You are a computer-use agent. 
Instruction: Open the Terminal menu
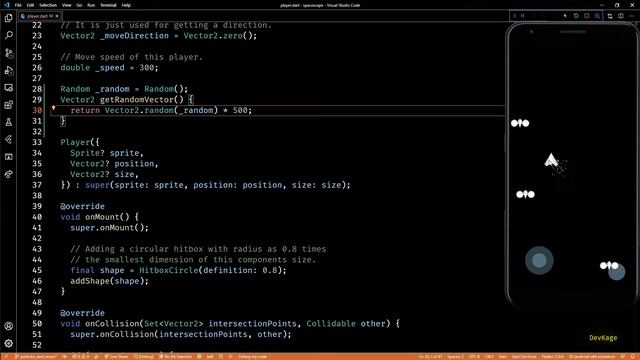tap(108, 5)
